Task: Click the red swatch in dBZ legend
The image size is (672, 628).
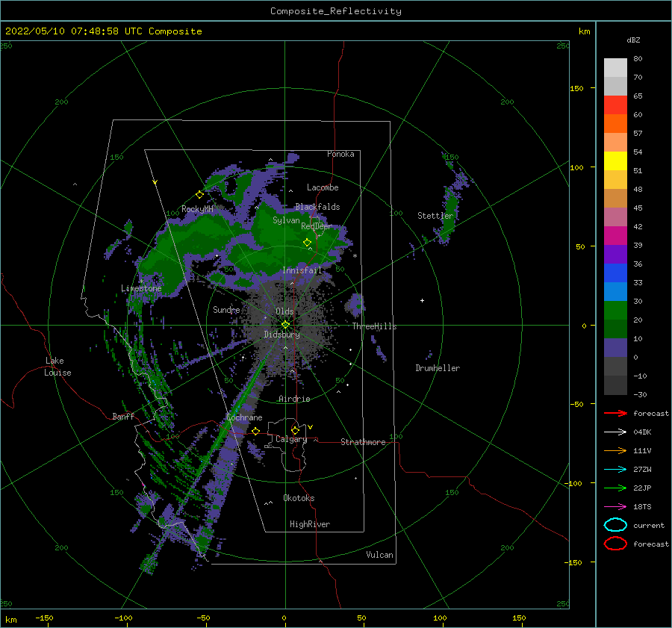Action: (x=615, y=105)
